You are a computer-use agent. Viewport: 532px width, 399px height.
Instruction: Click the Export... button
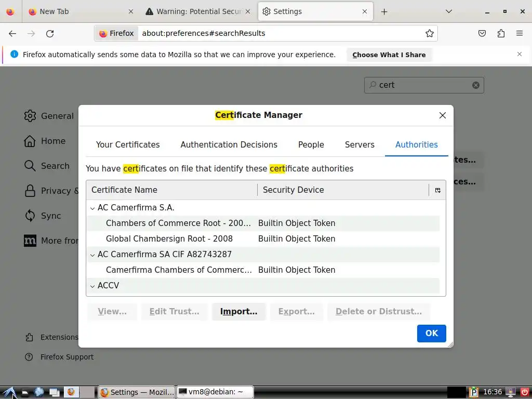pyautogui.click(x=297, y=312)
